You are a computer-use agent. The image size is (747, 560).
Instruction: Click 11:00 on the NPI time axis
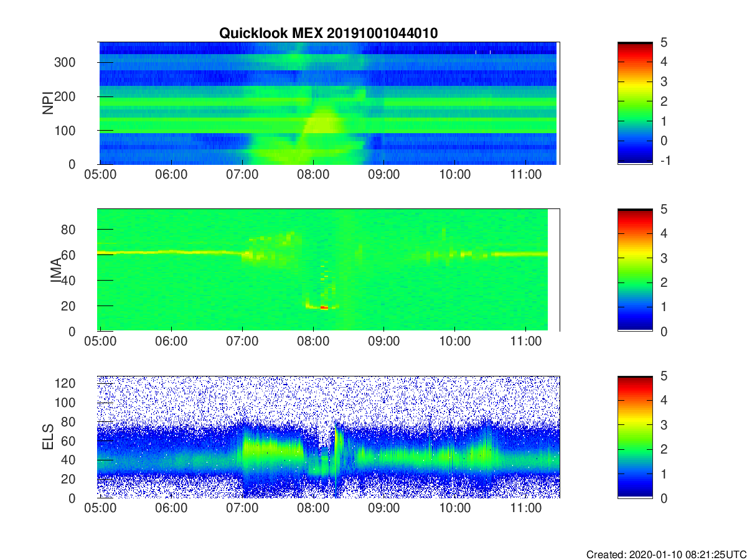[526, 175]
